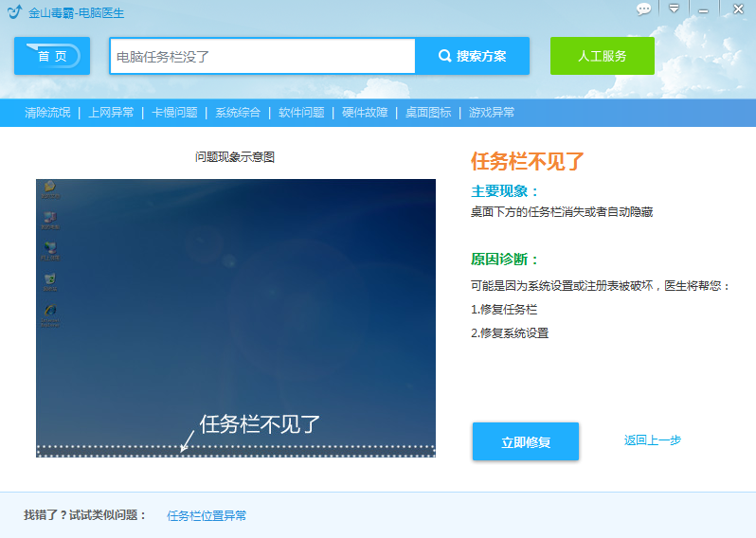756x538 pixels.
Task: Open the 任务栏位置异常 similar problem link
Action: (207, 516)
